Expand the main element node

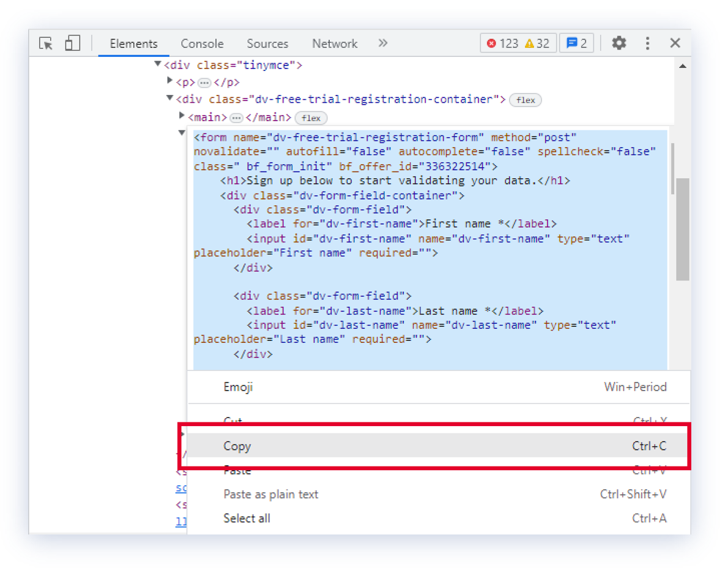click(182, 116)
